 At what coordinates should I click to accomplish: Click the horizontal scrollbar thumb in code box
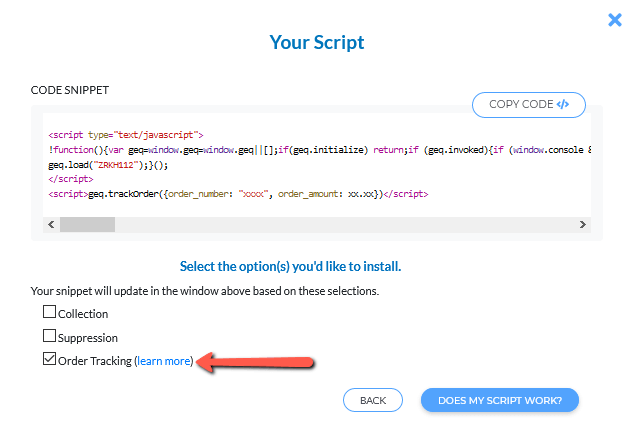[x=87, y=225]
